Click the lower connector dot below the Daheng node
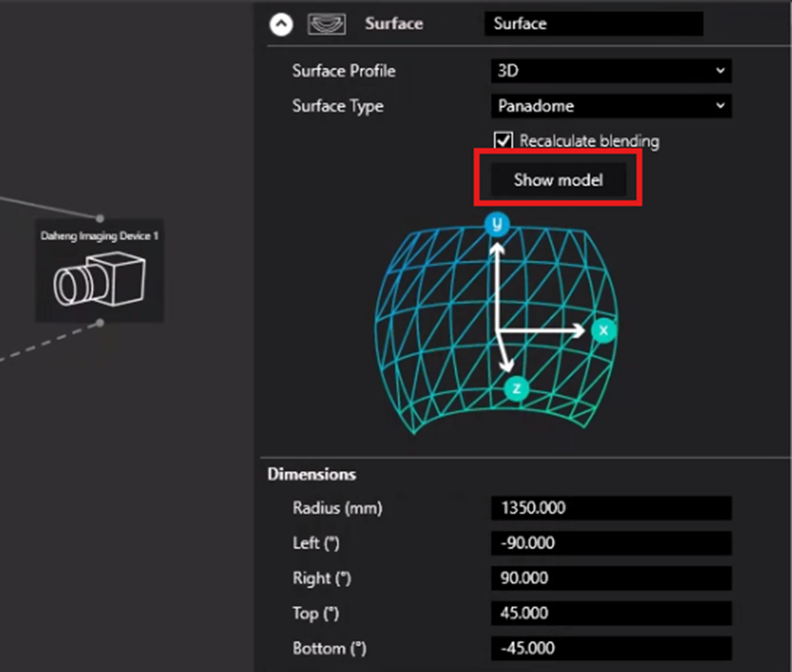The height and width of the screenshot is (672, 792). [100, 323]
